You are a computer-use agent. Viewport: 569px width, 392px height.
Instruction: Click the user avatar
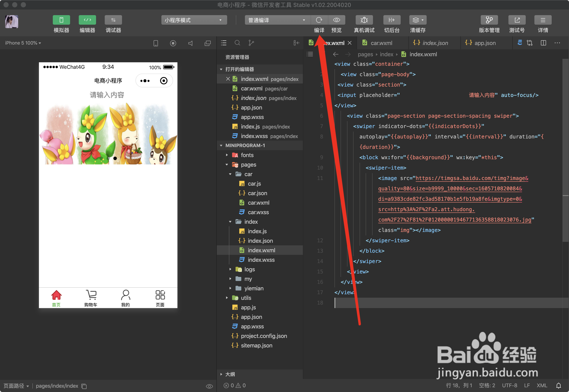pyautogui.click(x=11, y=22)
